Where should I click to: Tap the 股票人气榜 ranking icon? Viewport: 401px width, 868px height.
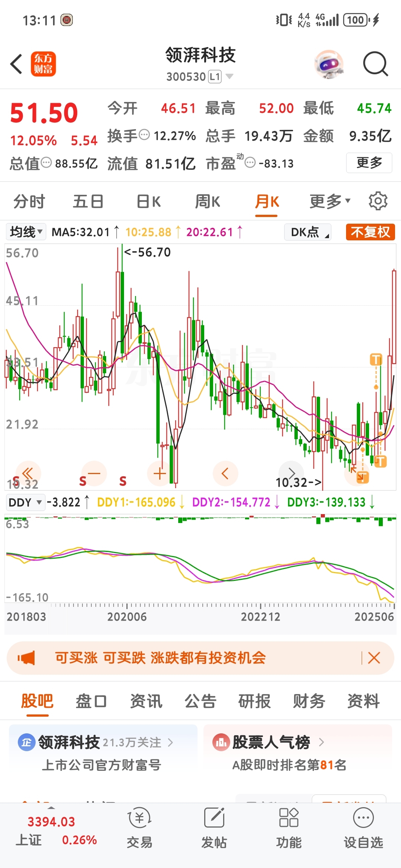(221, 742)
